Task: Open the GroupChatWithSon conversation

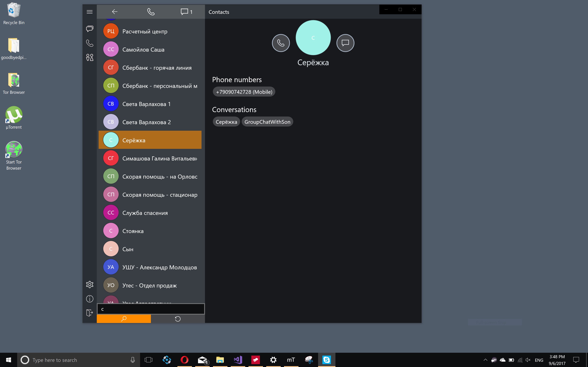Action: click(267, 122)
